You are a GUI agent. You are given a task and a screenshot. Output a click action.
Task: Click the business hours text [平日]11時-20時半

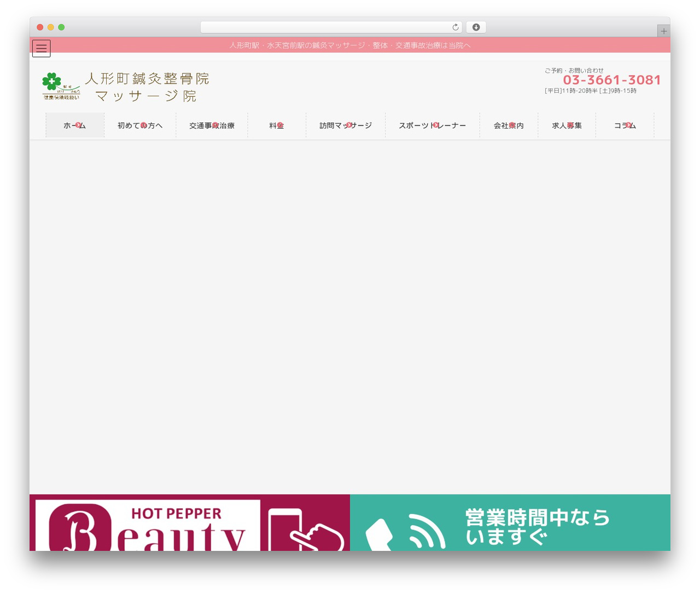591,91
